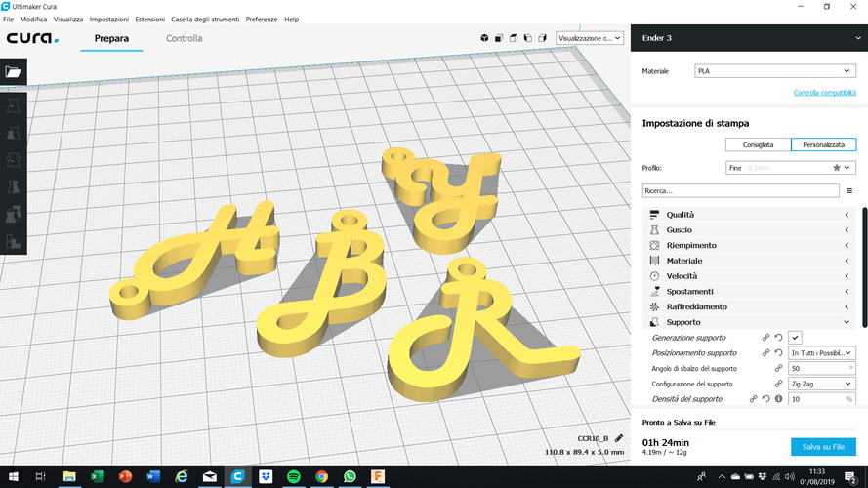The image size is (868, 488).
Task: Click the pencil icon next to CCR10_B
Action: pyautogui.click(x=619, y=438)
